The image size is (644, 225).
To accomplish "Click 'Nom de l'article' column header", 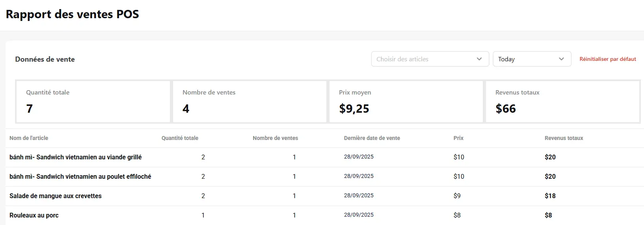I will 29,138.
